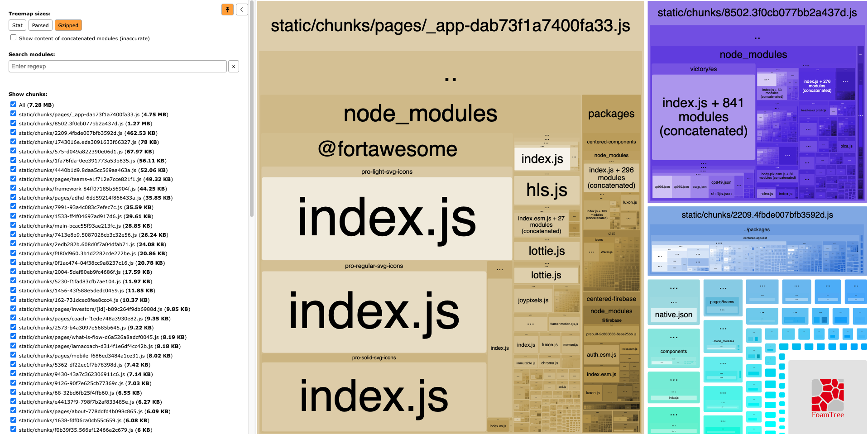This screenshot has height=434, width=868.
Task: Select the index.js + 841 modules block
Action: coord(703,117)
